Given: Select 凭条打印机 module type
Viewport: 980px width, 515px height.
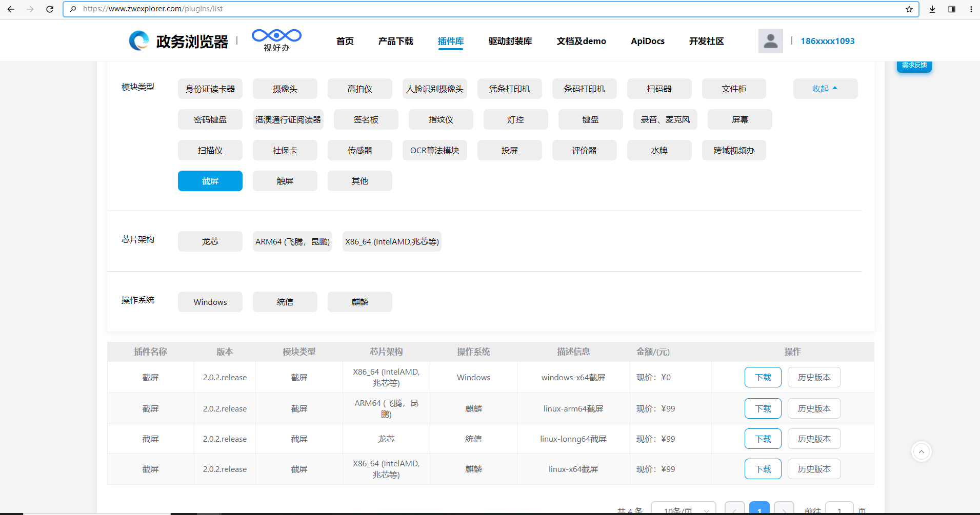Looking at the screenshot, I should pyautogui.click(x=510, y=89).
